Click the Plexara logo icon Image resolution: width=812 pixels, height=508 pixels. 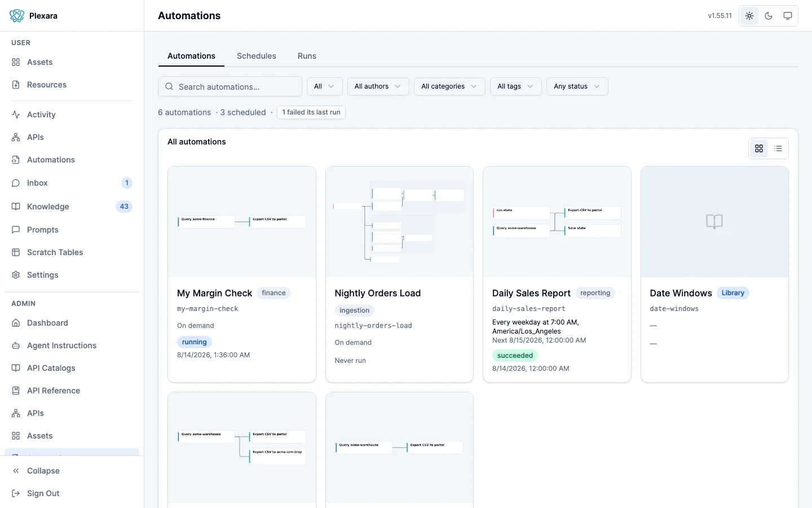click(x=17, y=16)
